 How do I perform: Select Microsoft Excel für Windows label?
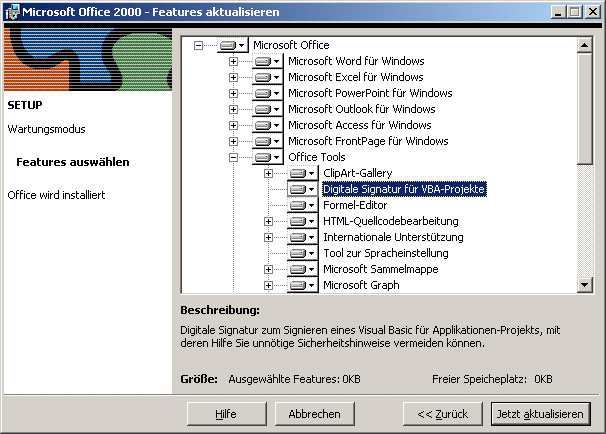(x=356, y=77)
